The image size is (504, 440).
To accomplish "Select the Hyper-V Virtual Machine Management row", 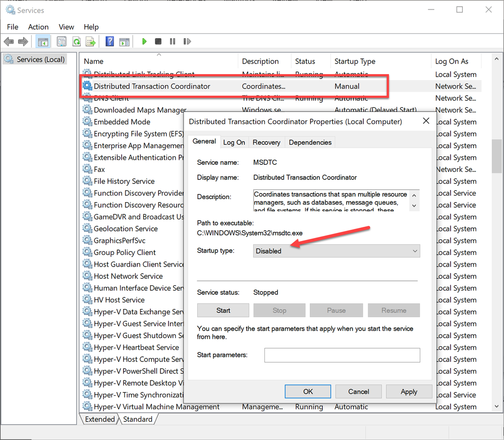I will click(281, 407).
